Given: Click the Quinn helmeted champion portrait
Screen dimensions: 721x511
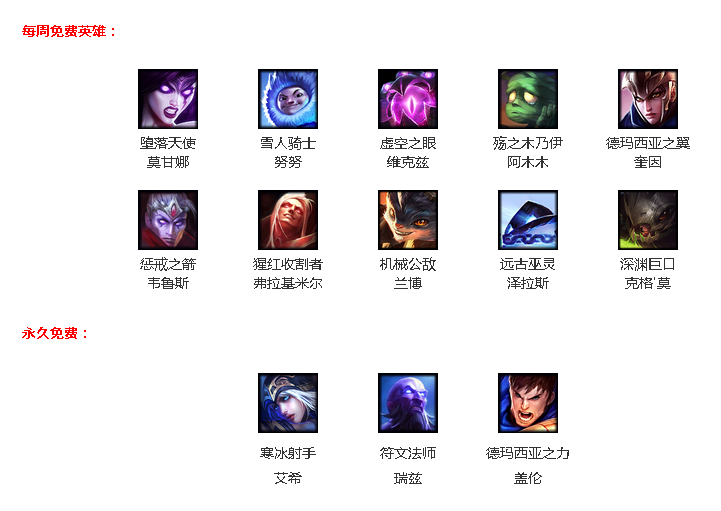Looking at the screenshot, I should [648, 99].
